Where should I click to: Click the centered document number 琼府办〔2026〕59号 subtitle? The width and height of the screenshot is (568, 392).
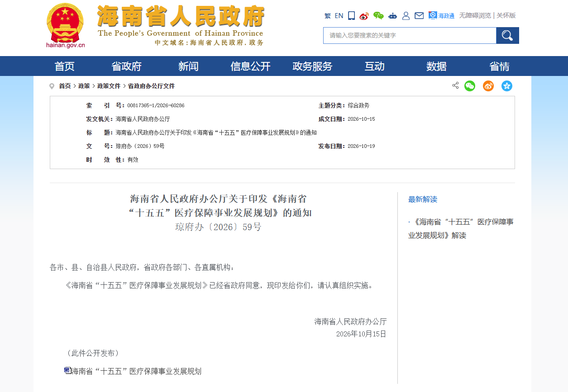pos(218,227)
